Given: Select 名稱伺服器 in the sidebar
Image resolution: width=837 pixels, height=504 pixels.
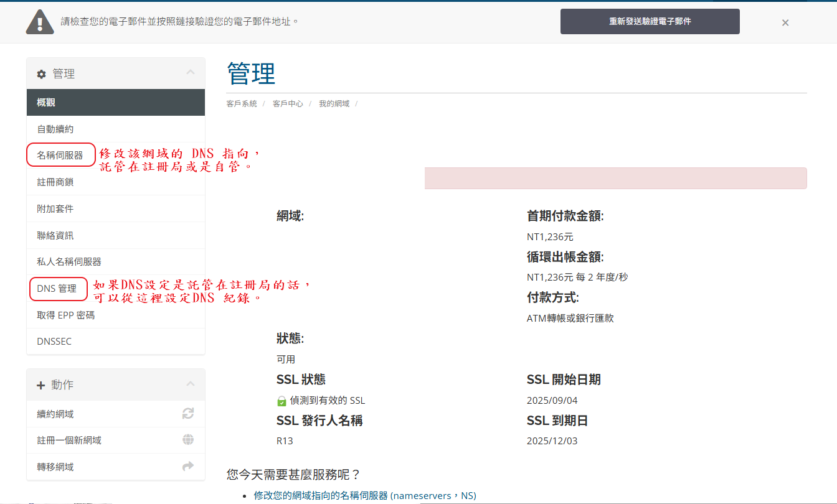Looking at the screenshot, I should point(60,156).
